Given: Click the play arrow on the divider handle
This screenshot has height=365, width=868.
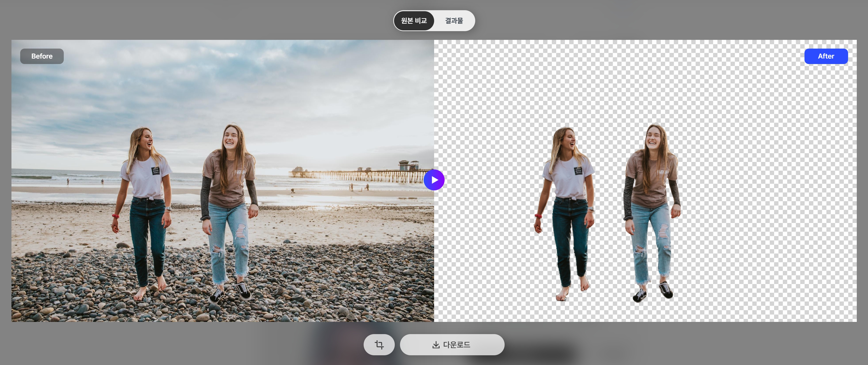Looking at the screenshot, I should (x=435, y=180).
